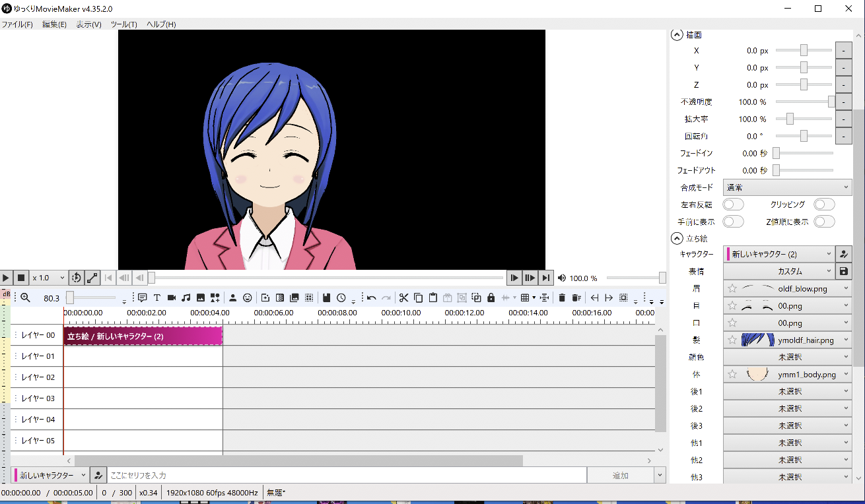Click the 不透明度 slider handle

[x=831, y=102]
